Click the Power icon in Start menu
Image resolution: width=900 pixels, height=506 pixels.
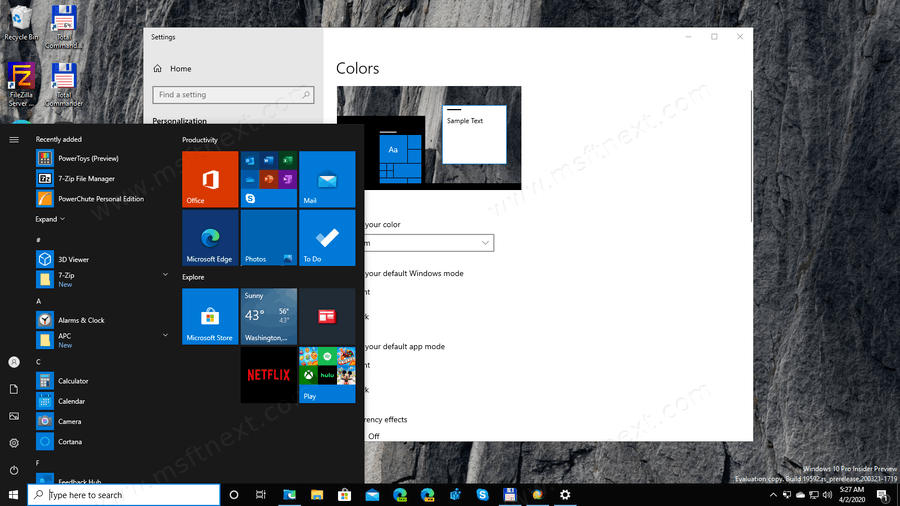[14, 470]
